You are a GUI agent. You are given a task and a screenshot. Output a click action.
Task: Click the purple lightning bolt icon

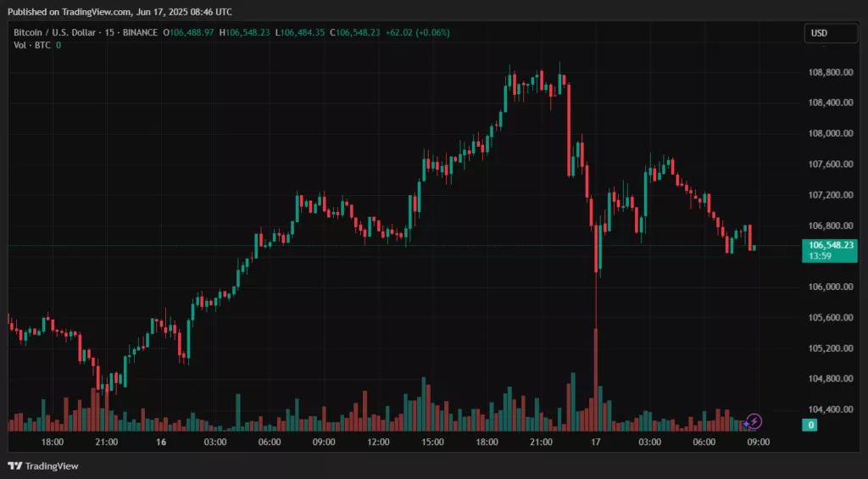point(754,421)
